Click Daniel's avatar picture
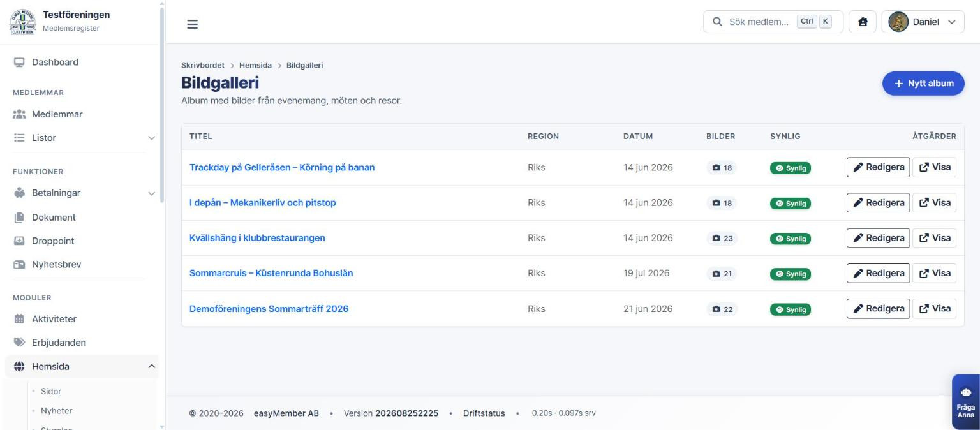 coord(898,22)
